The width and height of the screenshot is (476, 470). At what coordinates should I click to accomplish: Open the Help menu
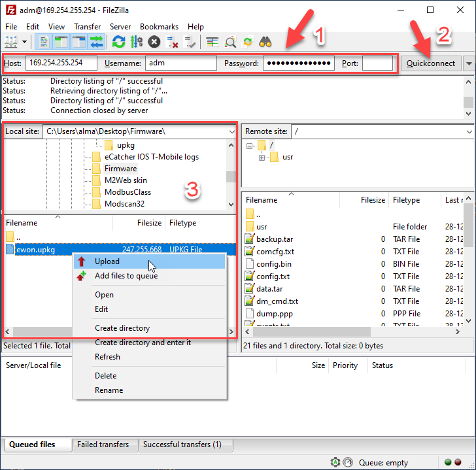click(x=195, y=27)
